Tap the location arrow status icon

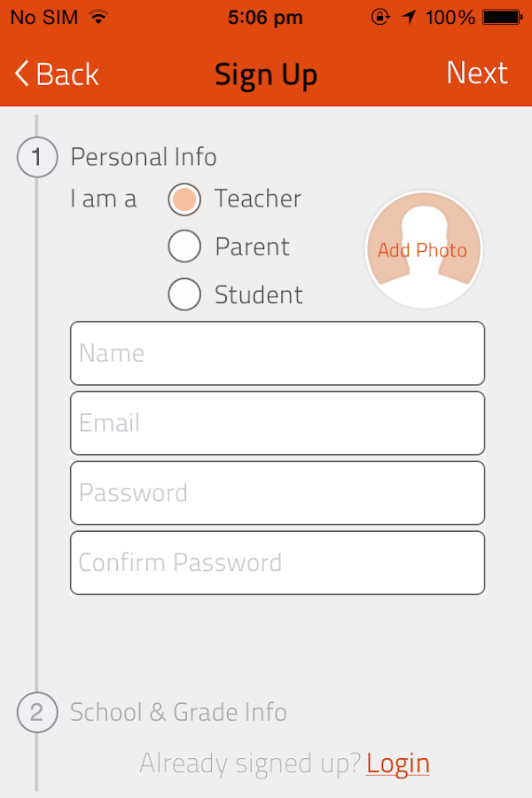[409, 17]
